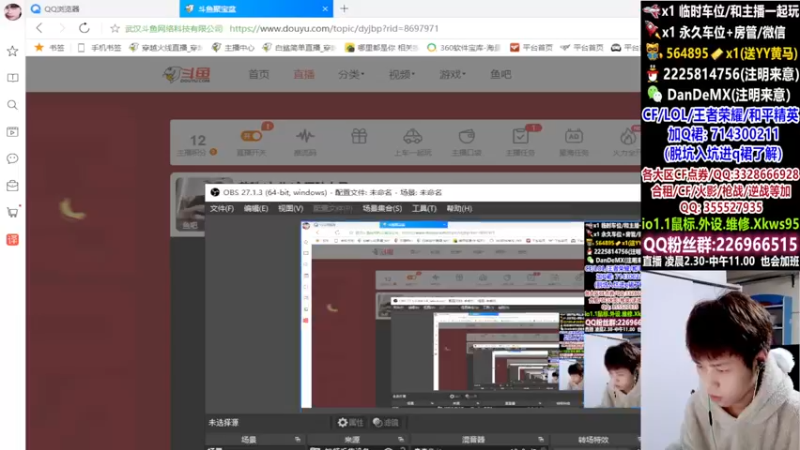
Task: Click orange help dot beside 主播积分
Action: (213, 152)
